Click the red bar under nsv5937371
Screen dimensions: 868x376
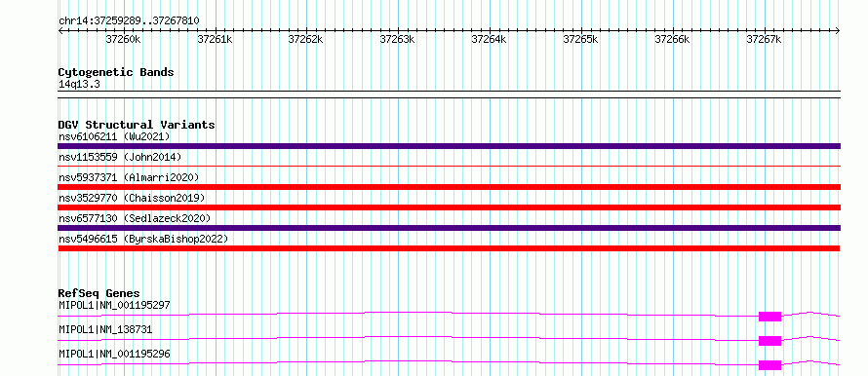point(449,187)
